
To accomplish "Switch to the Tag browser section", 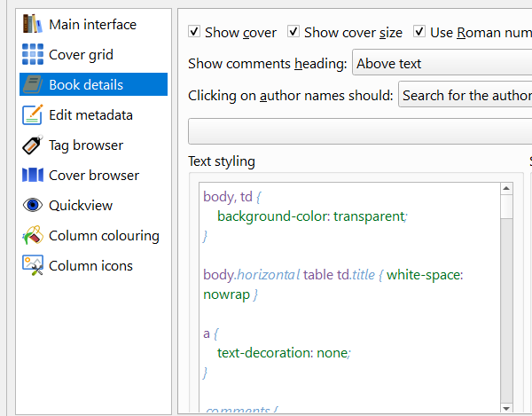I will click(85, 145).
